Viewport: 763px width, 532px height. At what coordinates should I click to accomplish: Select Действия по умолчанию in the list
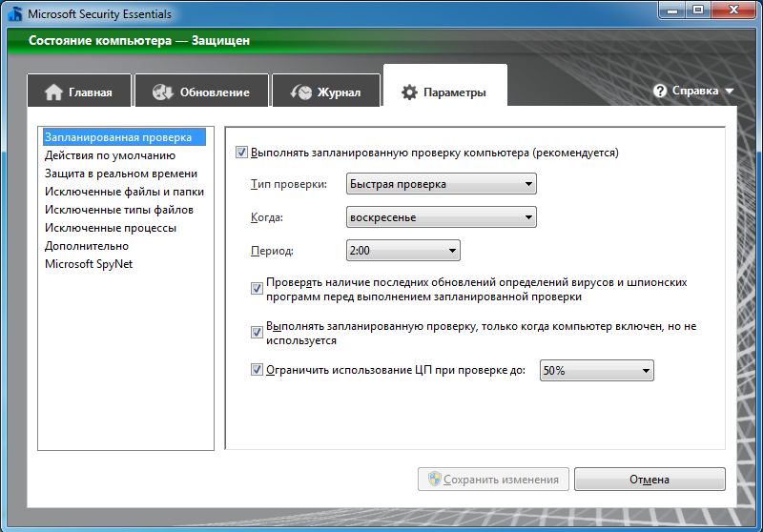(110, 155)
